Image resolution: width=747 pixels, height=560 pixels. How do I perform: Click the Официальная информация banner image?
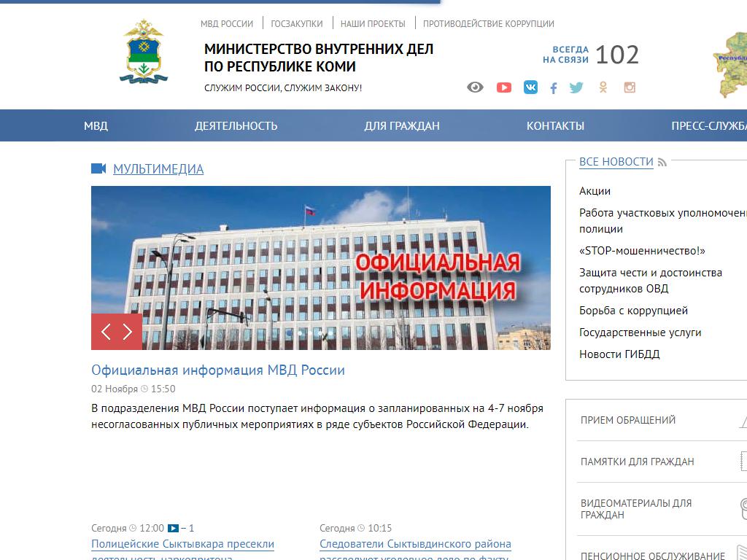click(321, 268)
